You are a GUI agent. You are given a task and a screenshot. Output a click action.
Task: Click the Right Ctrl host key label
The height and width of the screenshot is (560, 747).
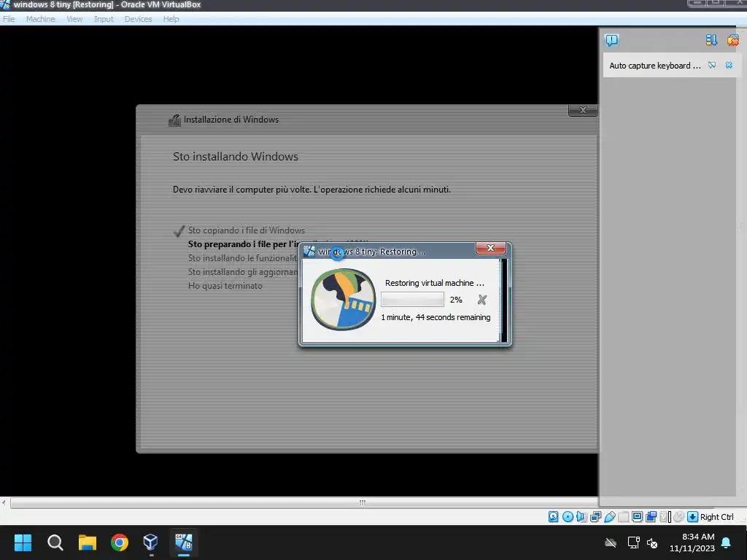pyautogui.click(x=717, y=517)
